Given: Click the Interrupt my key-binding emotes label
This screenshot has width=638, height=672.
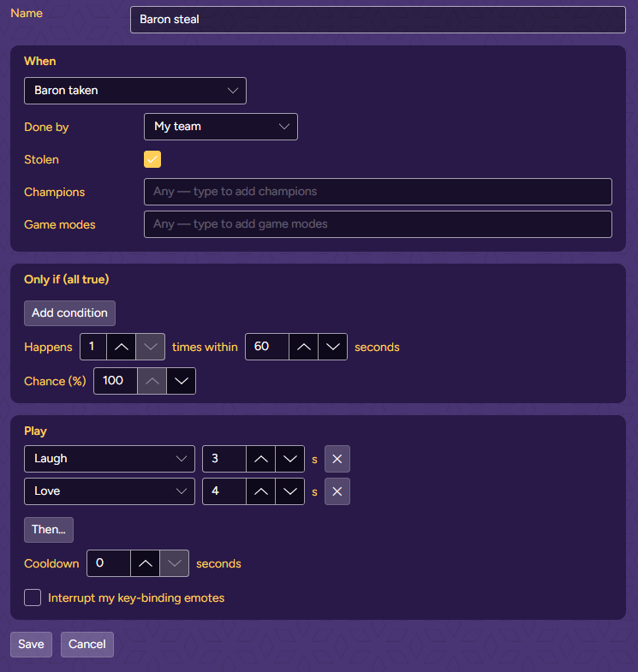Looking at the screenshot, I should (136, 598).
